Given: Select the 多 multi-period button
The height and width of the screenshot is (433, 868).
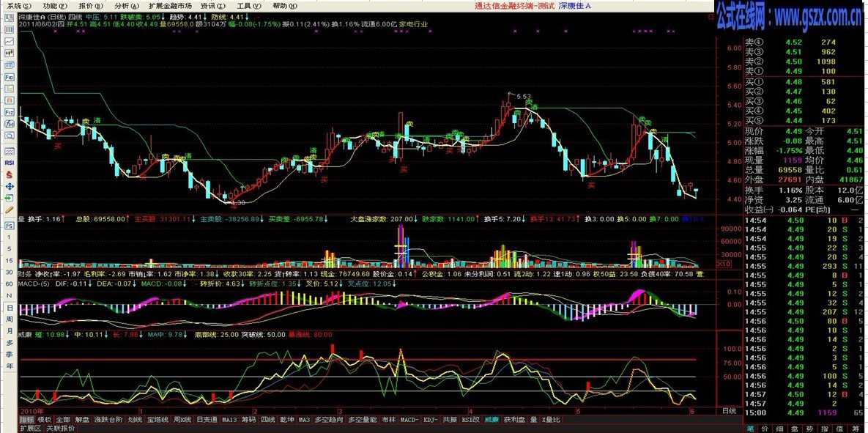Looking at the screenshot, I should [10, 342].
